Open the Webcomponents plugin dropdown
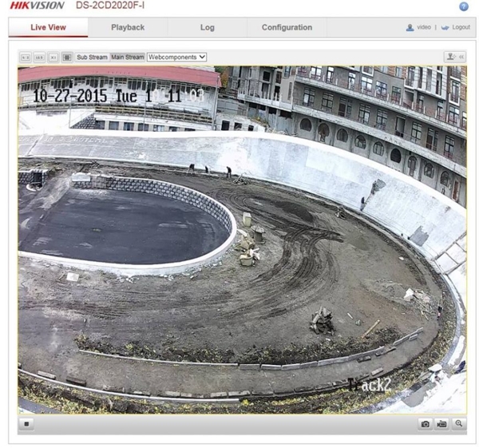The width and height of the screenshot is (479, 448). pos(176,57)
